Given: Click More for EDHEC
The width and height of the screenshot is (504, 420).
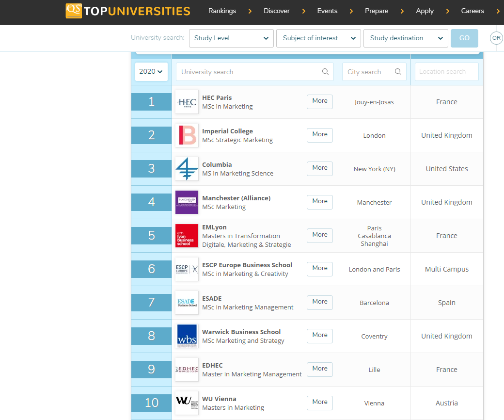Looking at the screenshot, I should 320,369.
